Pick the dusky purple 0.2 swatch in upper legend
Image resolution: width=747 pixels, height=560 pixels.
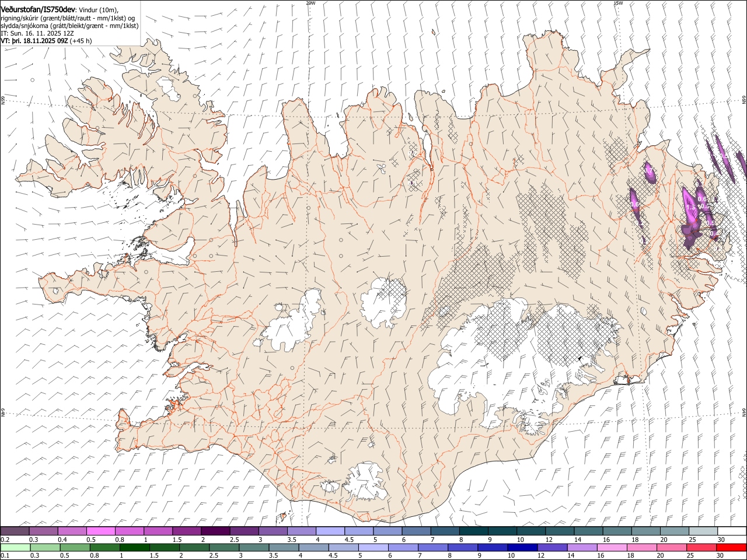15,531
